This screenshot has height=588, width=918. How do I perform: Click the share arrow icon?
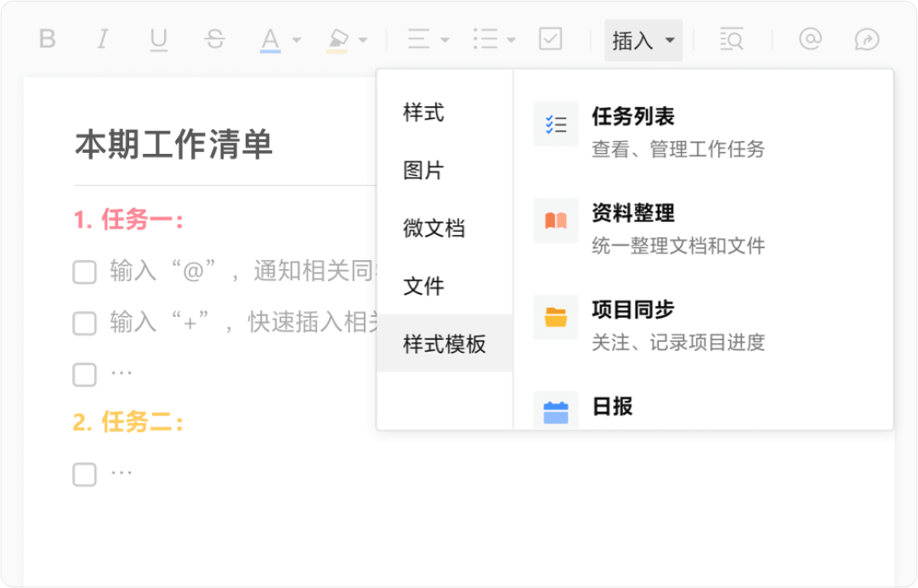click(x=866, y=39)
